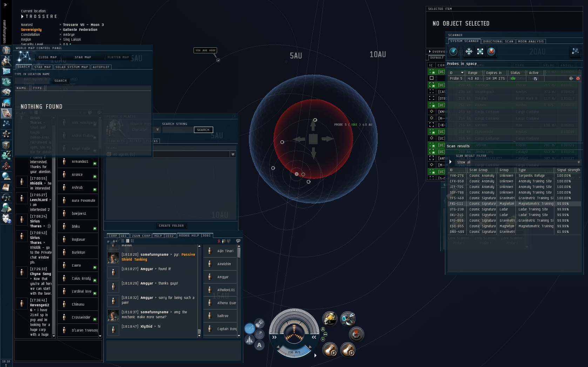Open the cargo hold button on the HUD
The height and width of the screenshot is (367, 588).
point(260,323)
